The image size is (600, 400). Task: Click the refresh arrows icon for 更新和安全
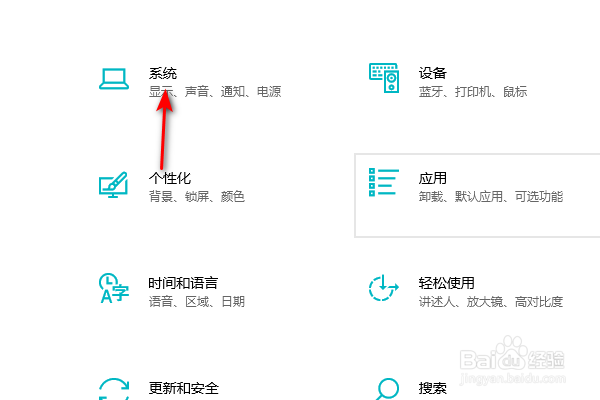114,389
